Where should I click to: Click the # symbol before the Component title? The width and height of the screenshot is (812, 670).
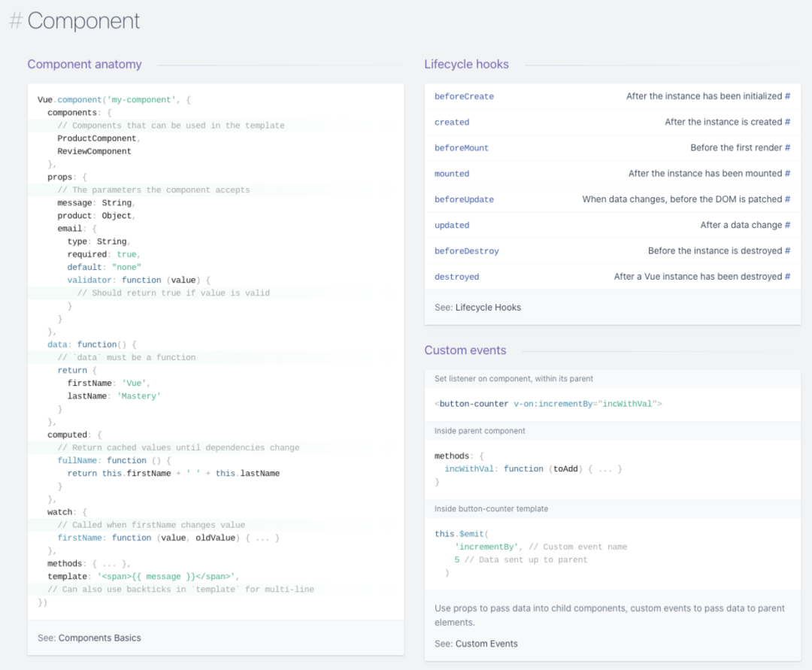(15, 21)
